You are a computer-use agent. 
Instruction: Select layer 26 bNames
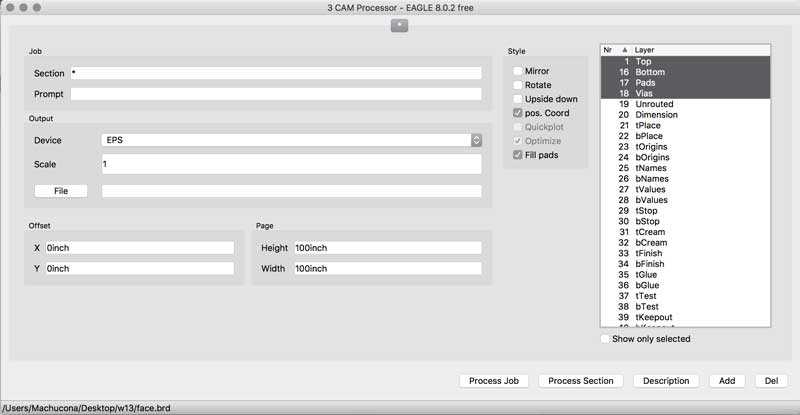[686, 179]
